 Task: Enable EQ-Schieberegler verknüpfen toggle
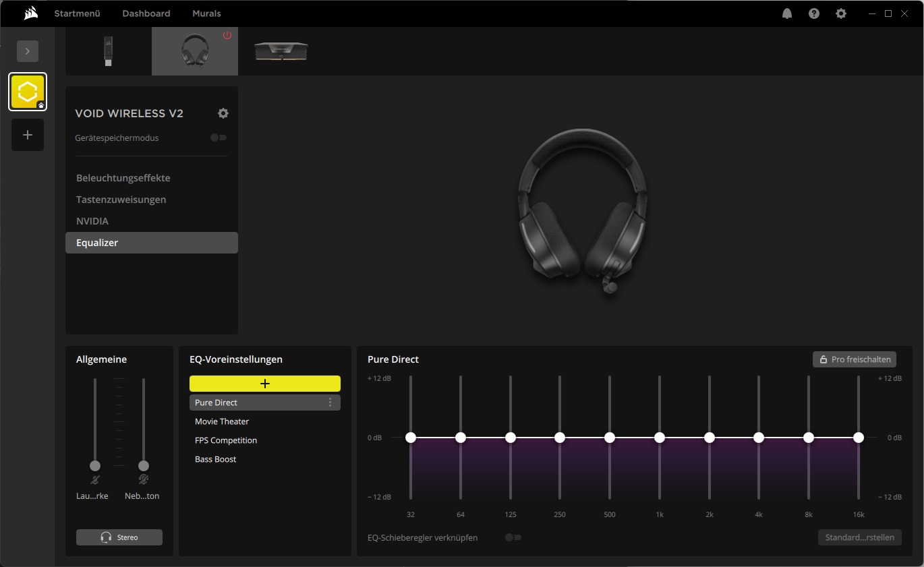coord(513,537)
